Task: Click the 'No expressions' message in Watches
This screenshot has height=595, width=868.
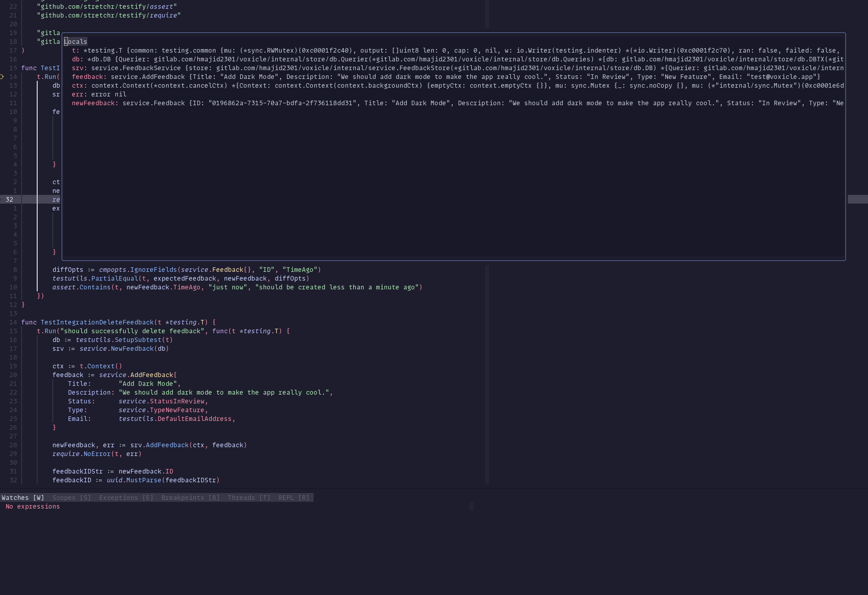Action: [x=32, y=507]
